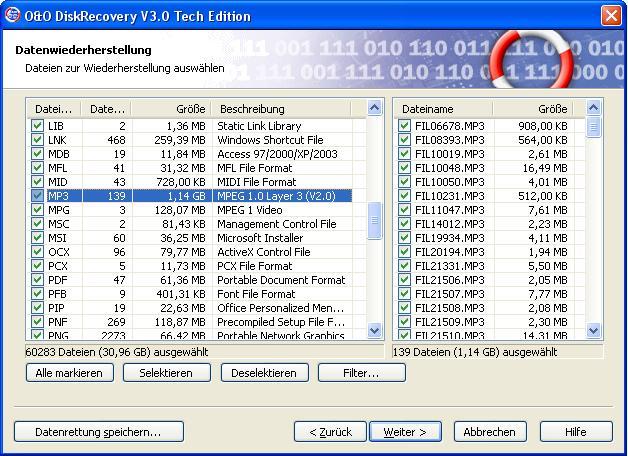628x456 pixels.
Task: Select file FIL21509.MP3
Action: [x=450, y=322]
